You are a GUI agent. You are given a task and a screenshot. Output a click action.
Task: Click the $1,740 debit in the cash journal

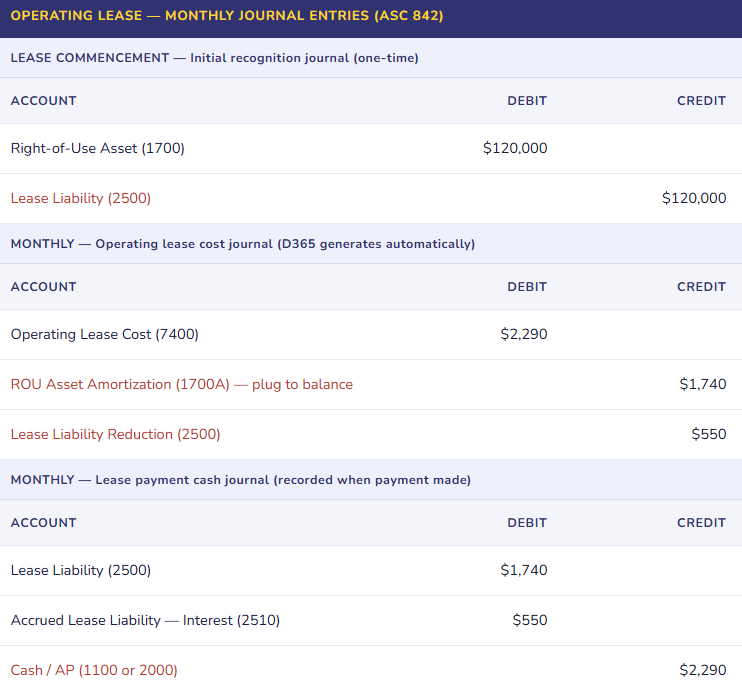point(524,570)
